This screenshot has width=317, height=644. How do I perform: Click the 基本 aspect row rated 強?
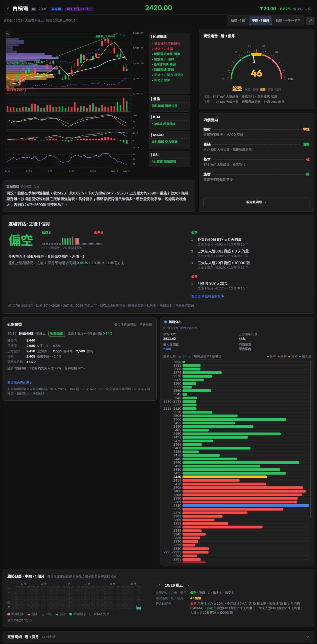click(256, 162)
